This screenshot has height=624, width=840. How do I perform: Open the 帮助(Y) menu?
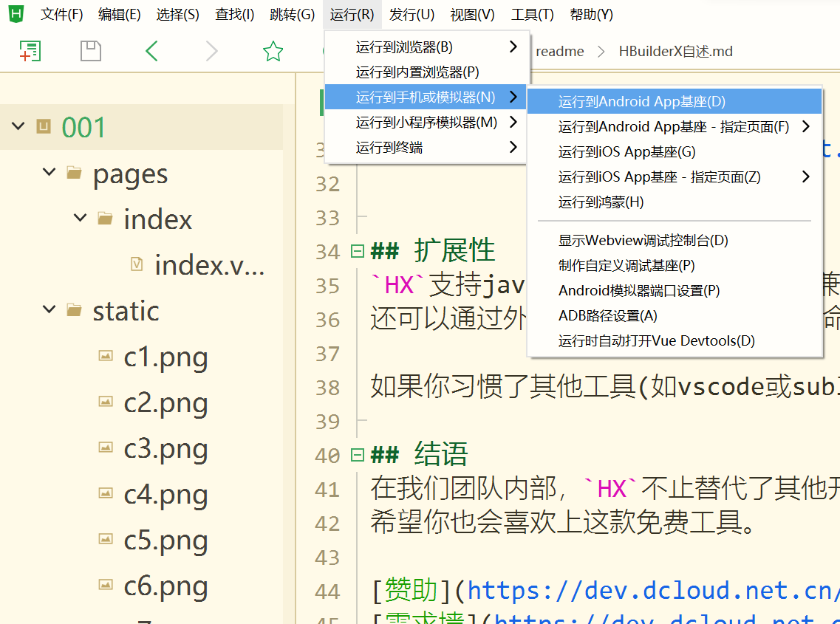592,15
